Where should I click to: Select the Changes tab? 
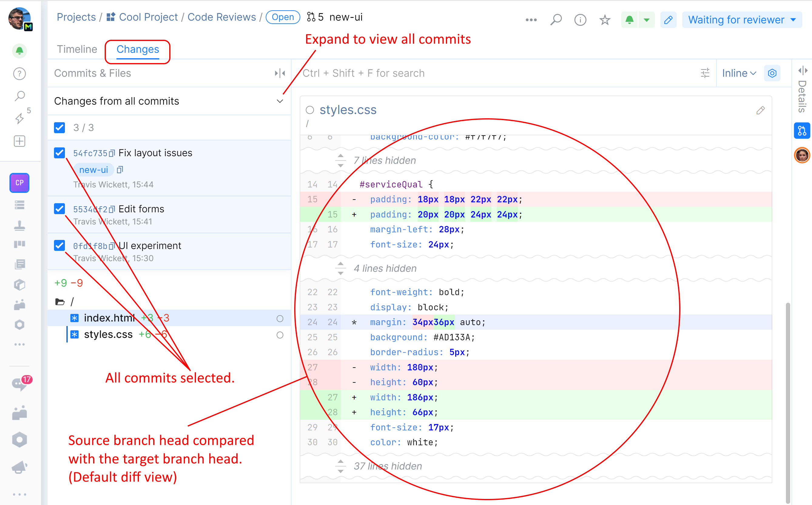(x=138, y=49)
